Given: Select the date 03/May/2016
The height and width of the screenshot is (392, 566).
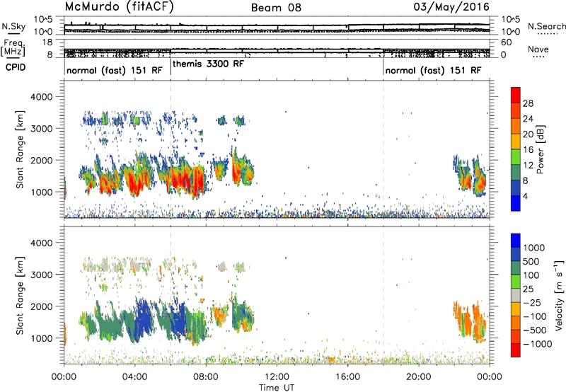Looking at the screenshot, I should pyautogui.click(x=451, y=7).
